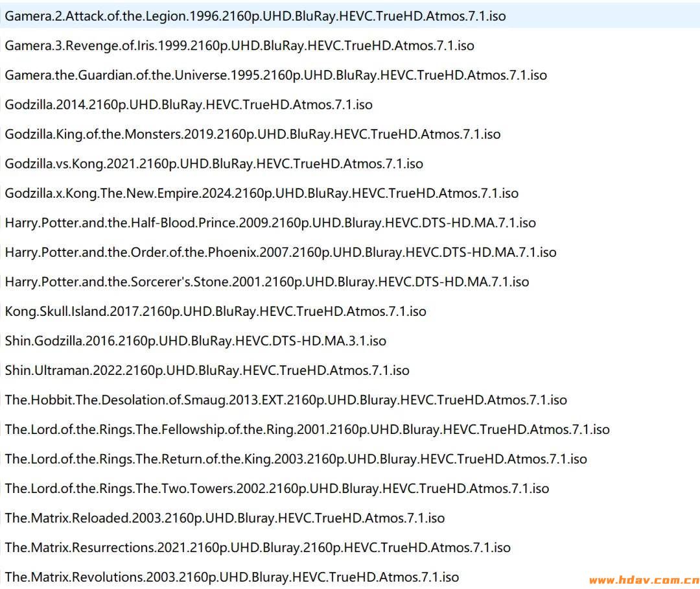Select Godzilla.King.of.the.Monsters.2019 iso file
Screen dimensions: 700x589
(253, 134)
